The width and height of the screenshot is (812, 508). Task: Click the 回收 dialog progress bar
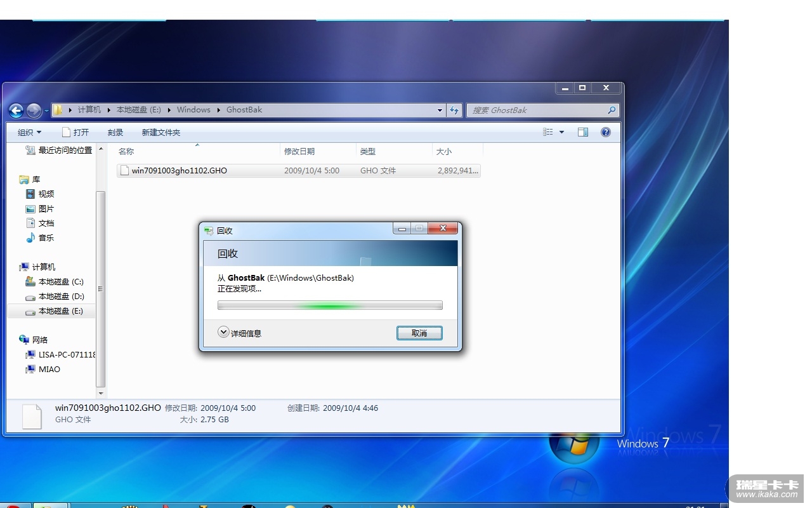tap(330, 305)
